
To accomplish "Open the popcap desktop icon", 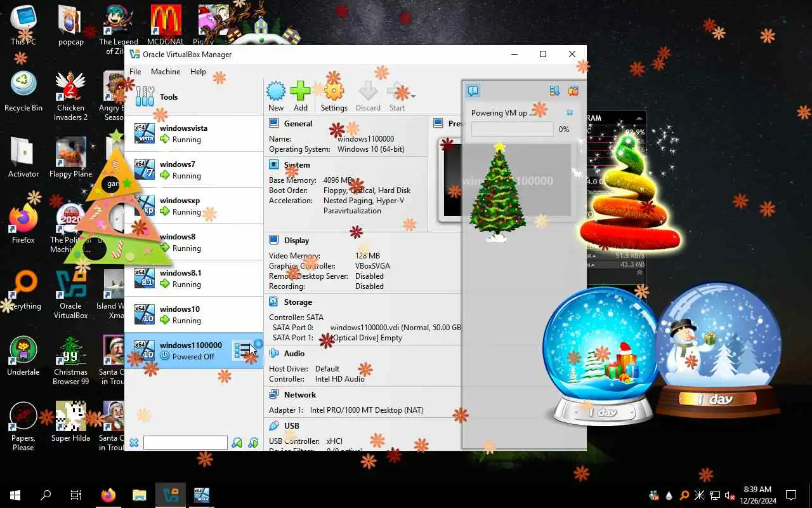I will click(71, 25).
